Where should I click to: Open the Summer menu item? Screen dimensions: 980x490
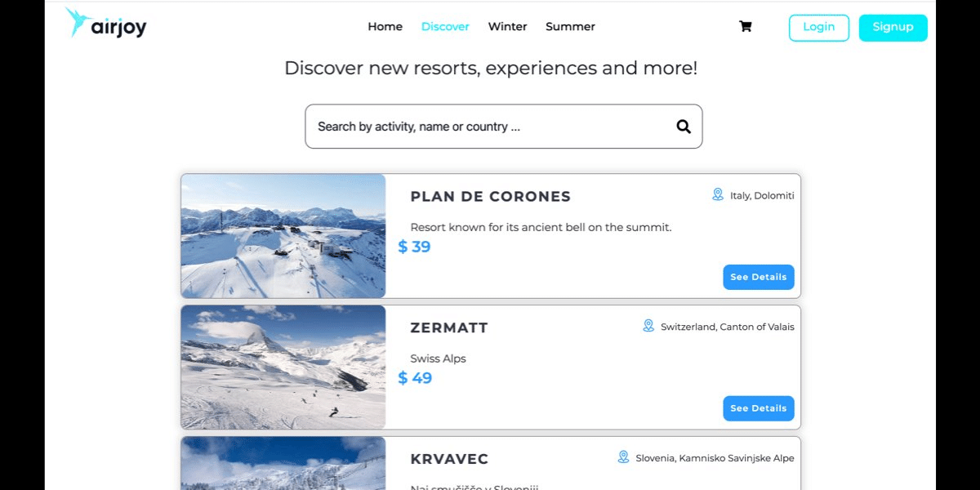pyautogui.click(x=570, y=27)
